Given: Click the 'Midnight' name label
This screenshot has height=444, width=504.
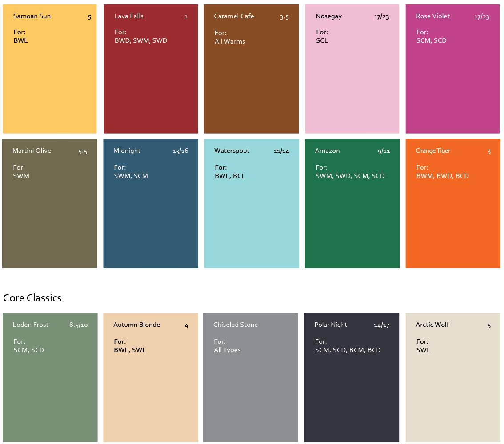Looking at the screenshot, I should point(127,151).
